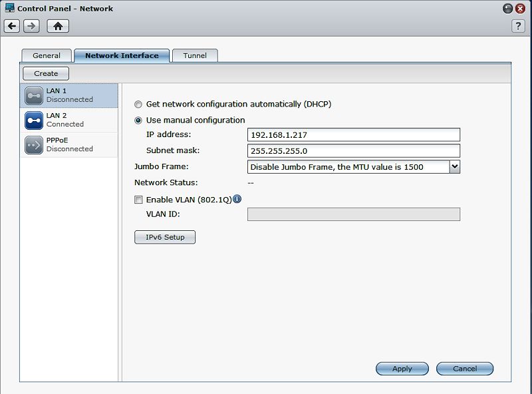Select the LAN 2 Connected entry text
The image size is (532, 394).
click(x=65, y=120)
